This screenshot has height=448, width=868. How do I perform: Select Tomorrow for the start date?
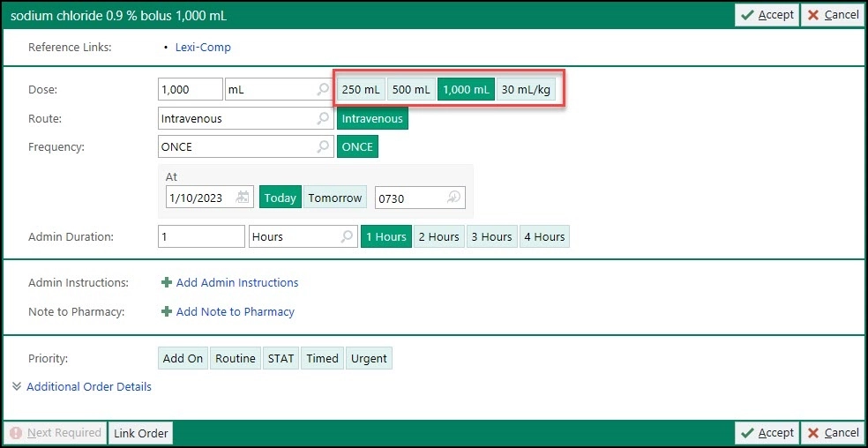(334, 198)
